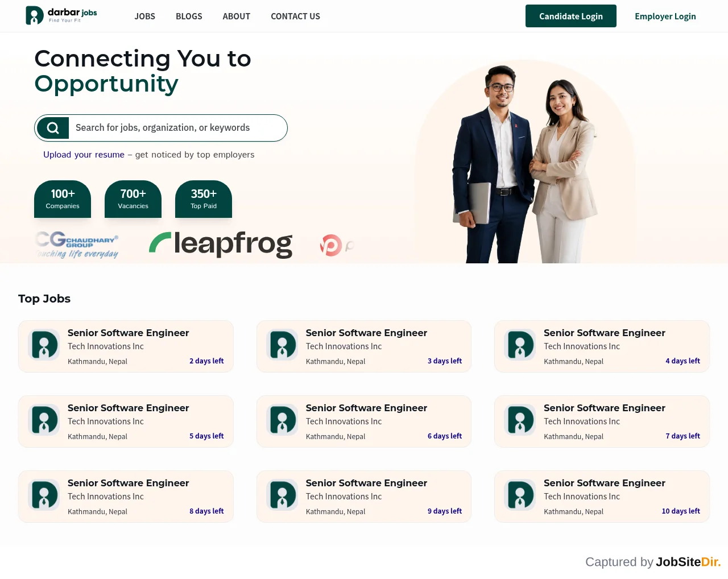Click the CG Chaudhary Group logo
The width and height of the screenshot is (728, 579).
pos(77,245)
